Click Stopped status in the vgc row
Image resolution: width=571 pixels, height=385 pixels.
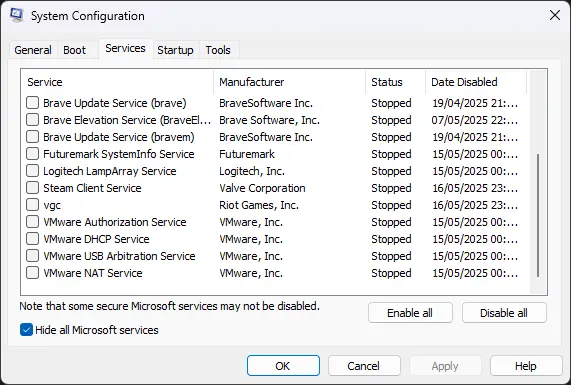(x=391, y=205)
